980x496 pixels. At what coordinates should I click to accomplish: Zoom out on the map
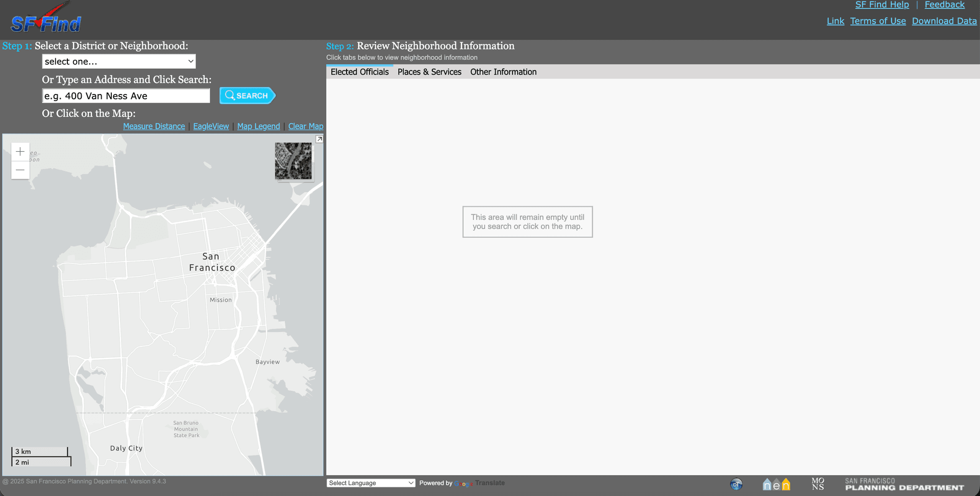click(x=20, y=170)
